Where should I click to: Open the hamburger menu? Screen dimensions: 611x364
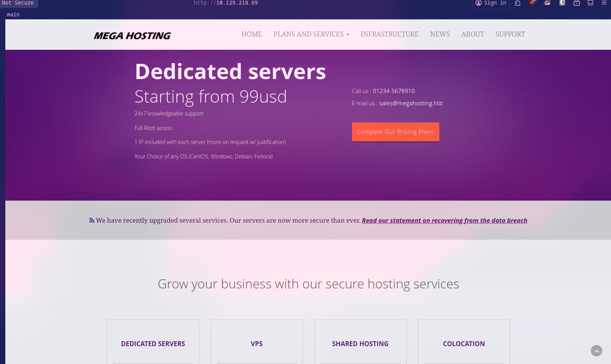click(604, 3)
